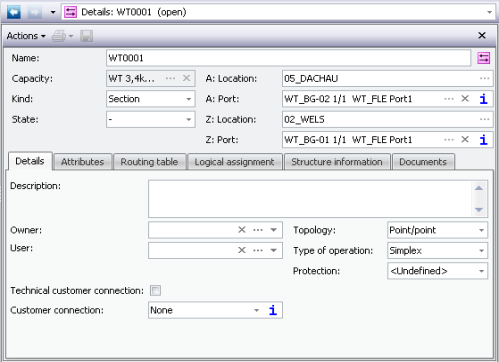Show Z: Port info icon
This screenshot has width=499, height=362.
coord(484,140)
